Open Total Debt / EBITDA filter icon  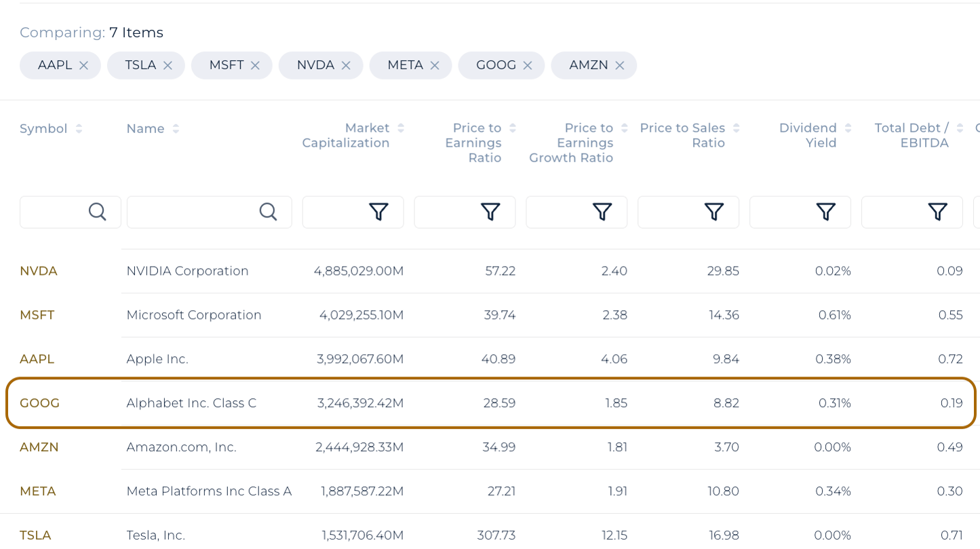[937, 212]
